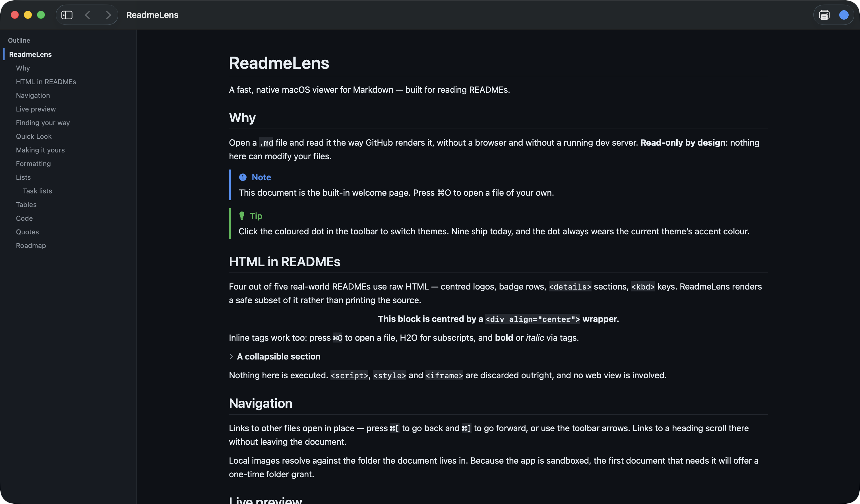
Task: Click the 'Note' callout title
Action: click(x=261, y=177)
